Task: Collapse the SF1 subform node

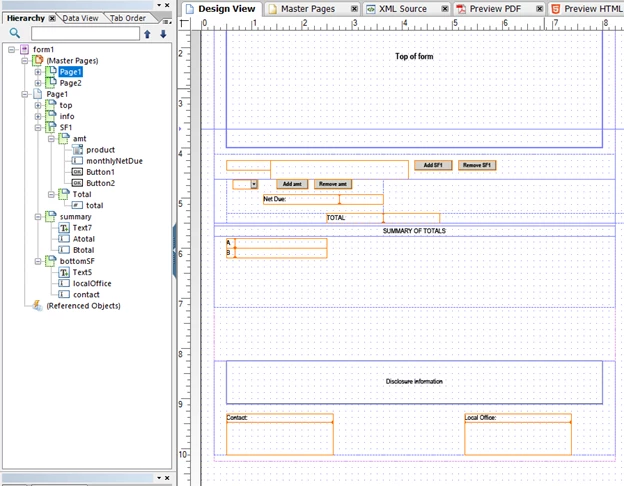Action: tap(38, 128)
